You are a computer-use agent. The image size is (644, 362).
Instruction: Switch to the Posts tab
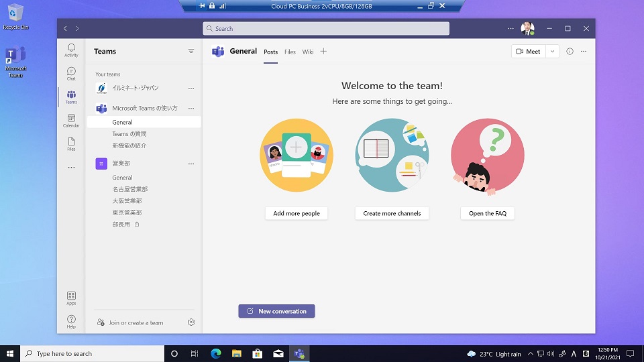[270, 52]
